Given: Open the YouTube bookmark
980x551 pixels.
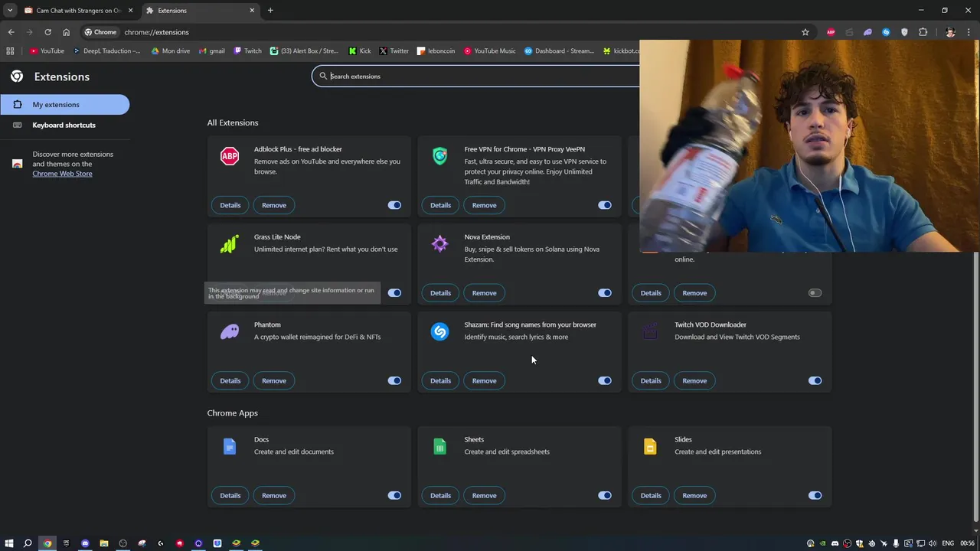Looking at the screenshot, I should pos(47,51).
